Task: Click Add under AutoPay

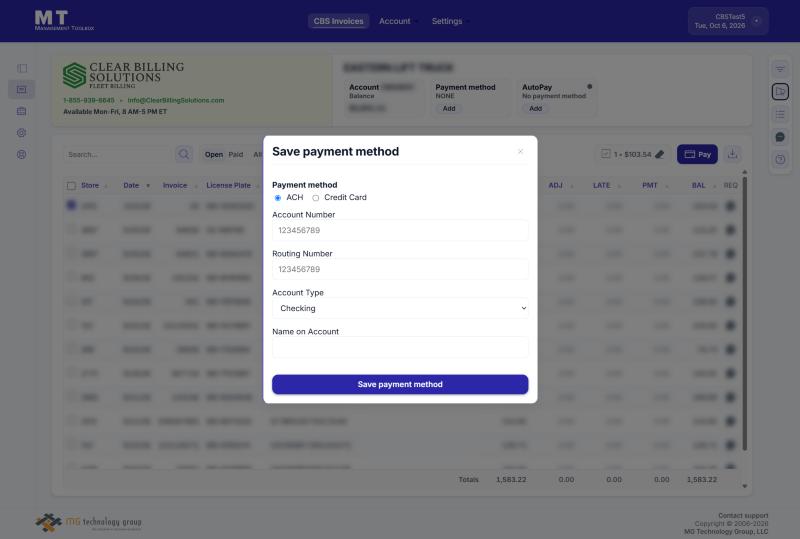Action: (x=536, y=108)
